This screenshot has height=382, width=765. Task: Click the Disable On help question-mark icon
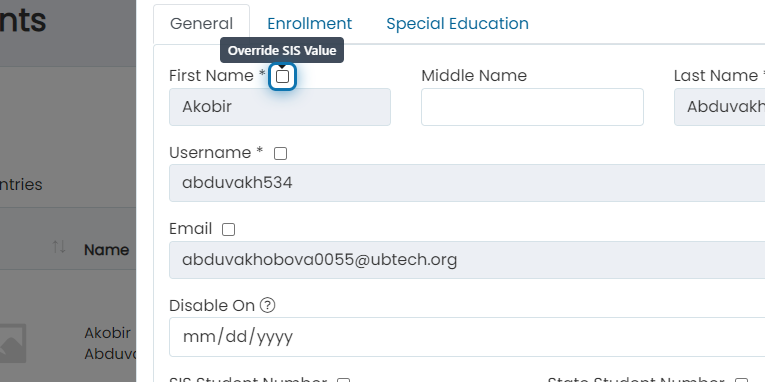267,305
